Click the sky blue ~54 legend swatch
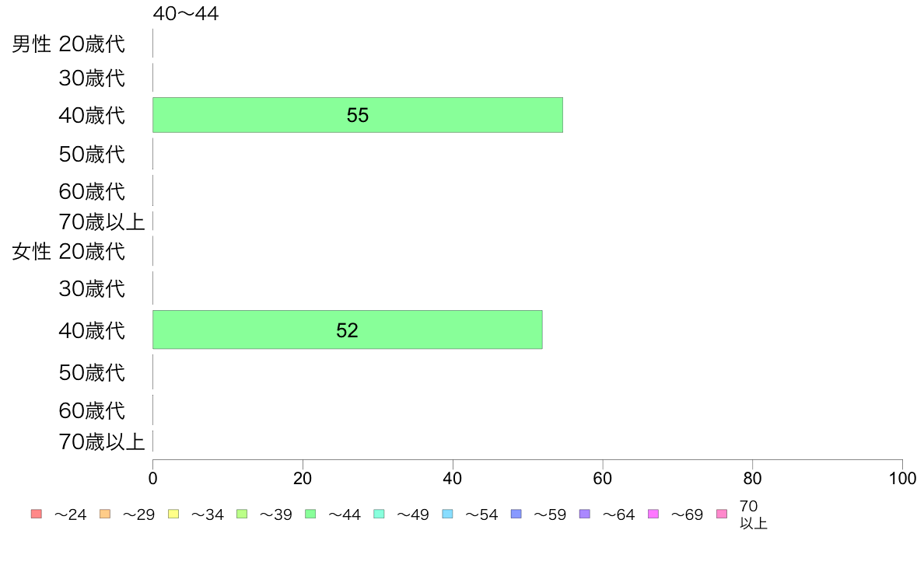This screenshot has width=924, height=572. point(447,514)
